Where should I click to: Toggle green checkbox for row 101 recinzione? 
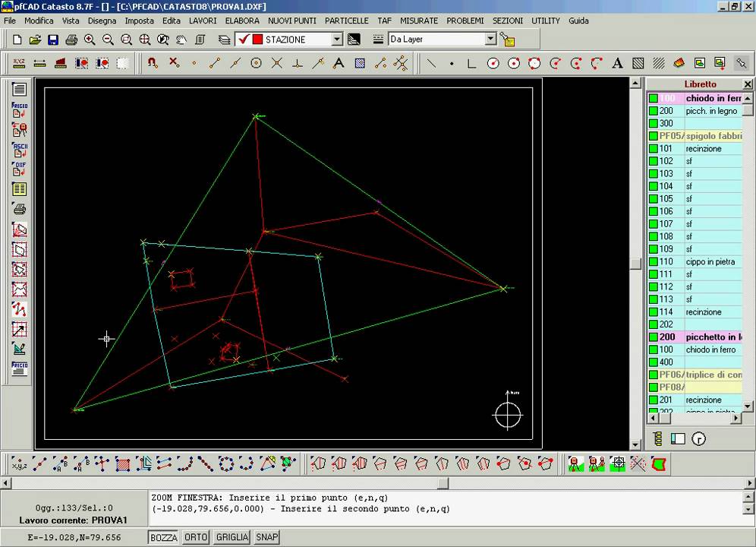(654, 149)
